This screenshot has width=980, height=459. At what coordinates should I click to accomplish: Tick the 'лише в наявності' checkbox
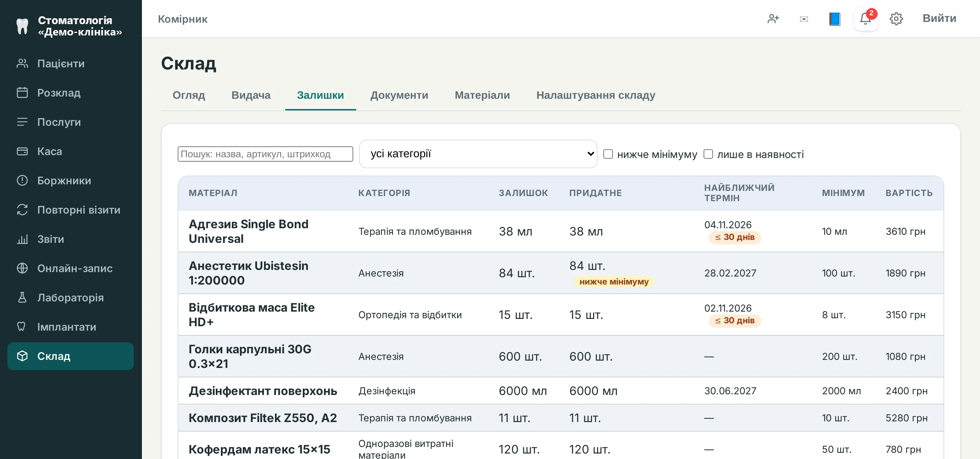pos(708,154)
